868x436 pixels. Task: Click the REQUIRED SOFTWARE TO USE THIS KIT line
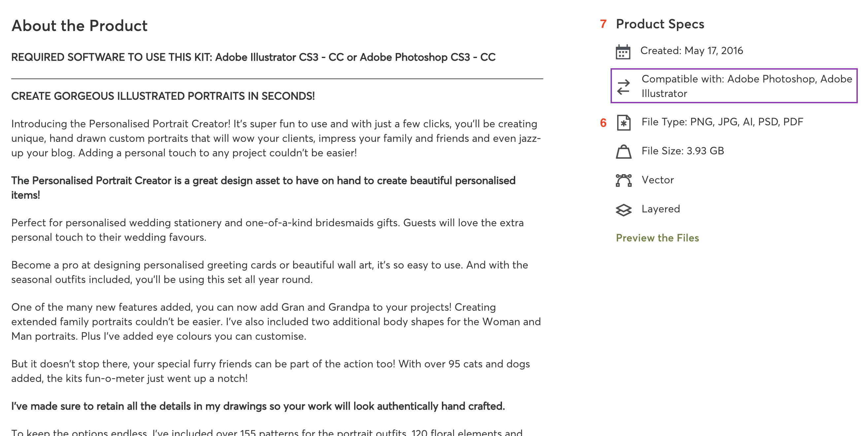point(253,57)
